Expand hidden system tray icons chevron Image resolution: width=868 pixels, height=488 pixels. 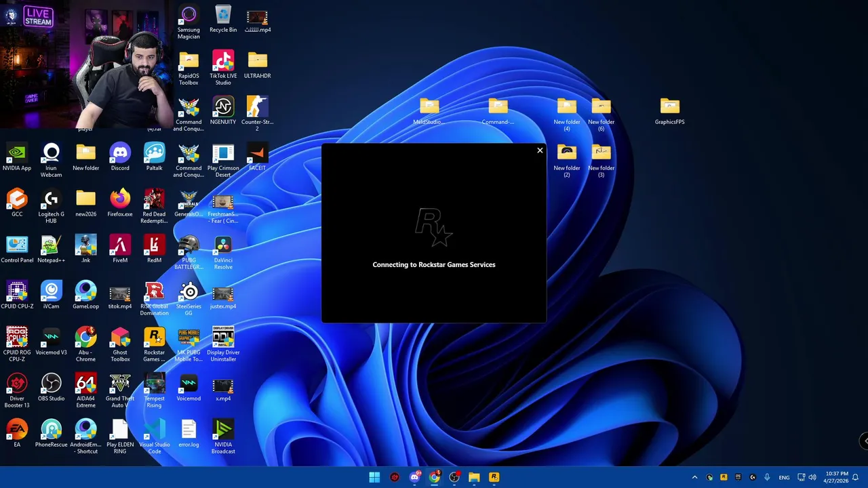coord(694,477)
